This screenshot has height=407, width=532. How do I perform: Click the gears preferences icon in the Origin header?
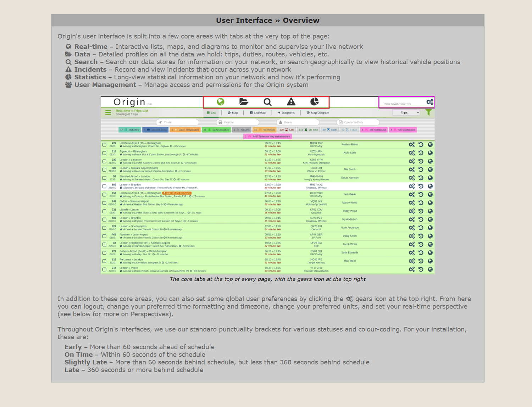pyautogui.click(x=430, y=102)
